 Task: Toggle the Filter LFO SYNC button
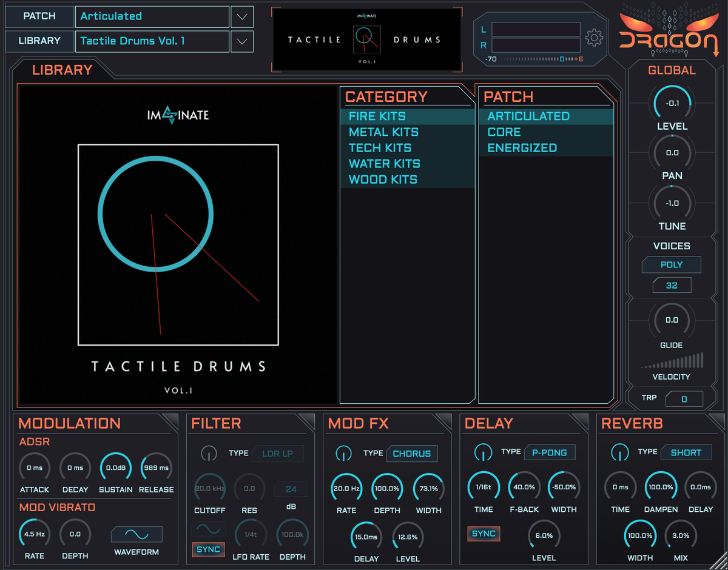coord(208,549)
